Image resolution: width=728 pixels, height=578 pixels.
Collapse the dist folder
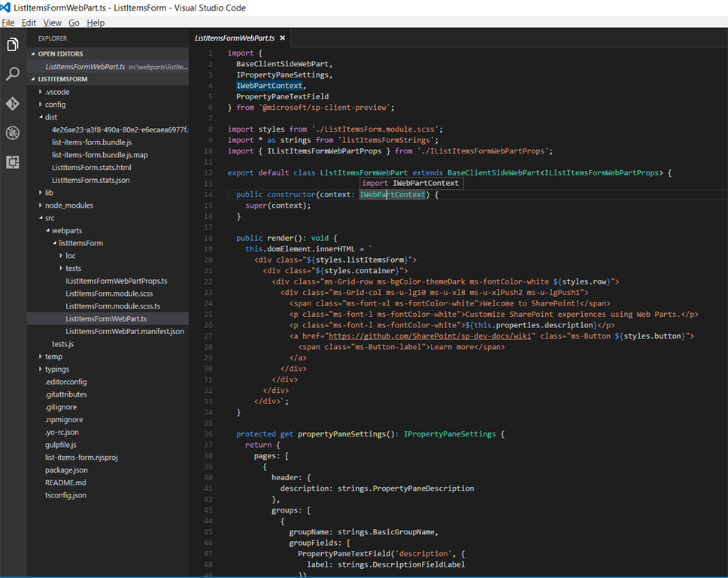tap(50, 117)
